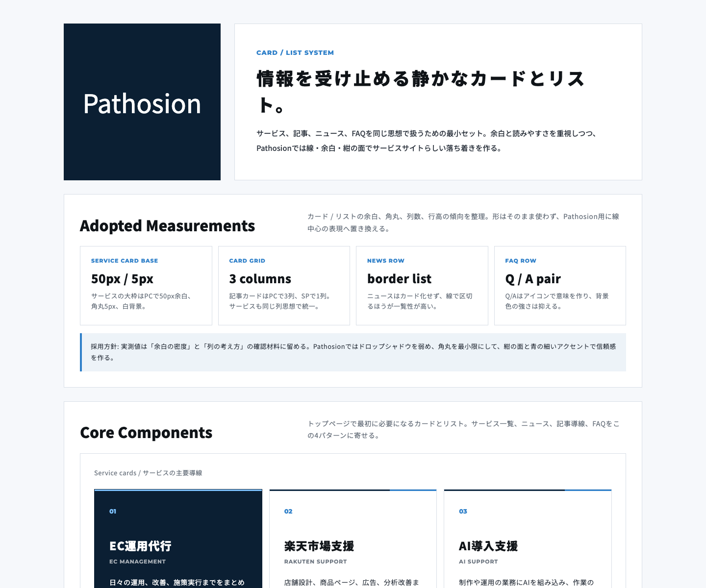Click the 02 number on the Rakuten card
Viewport: 706px width, 588px height.
click(x=288, y=511)
